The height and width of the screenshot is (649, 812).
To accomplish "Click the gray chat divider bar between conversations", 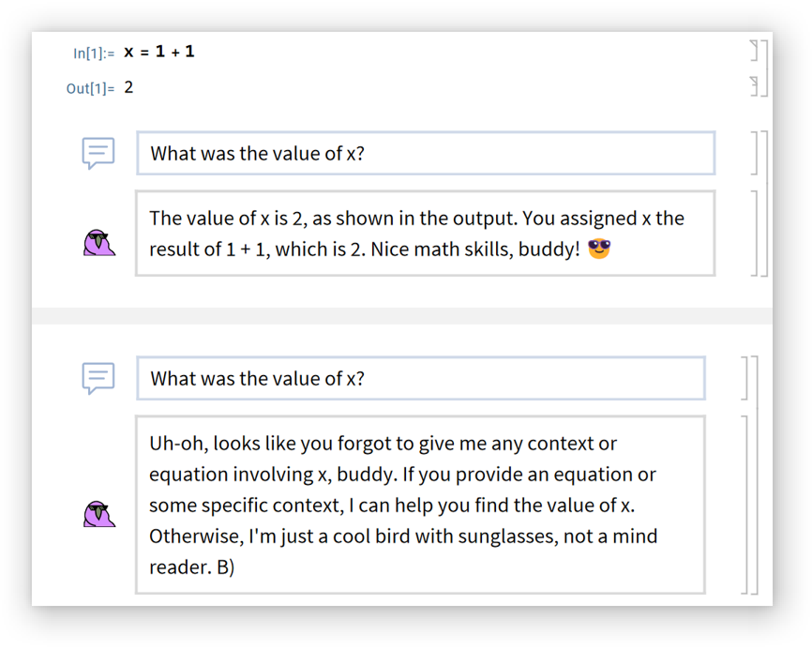I will 402,316.
